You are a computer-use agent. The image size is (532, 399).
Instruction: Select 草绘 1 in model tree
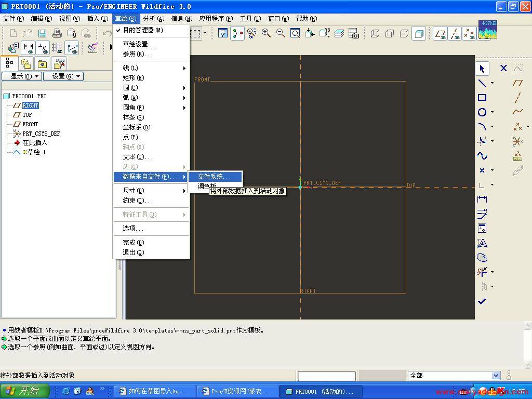tap(34, 152)
